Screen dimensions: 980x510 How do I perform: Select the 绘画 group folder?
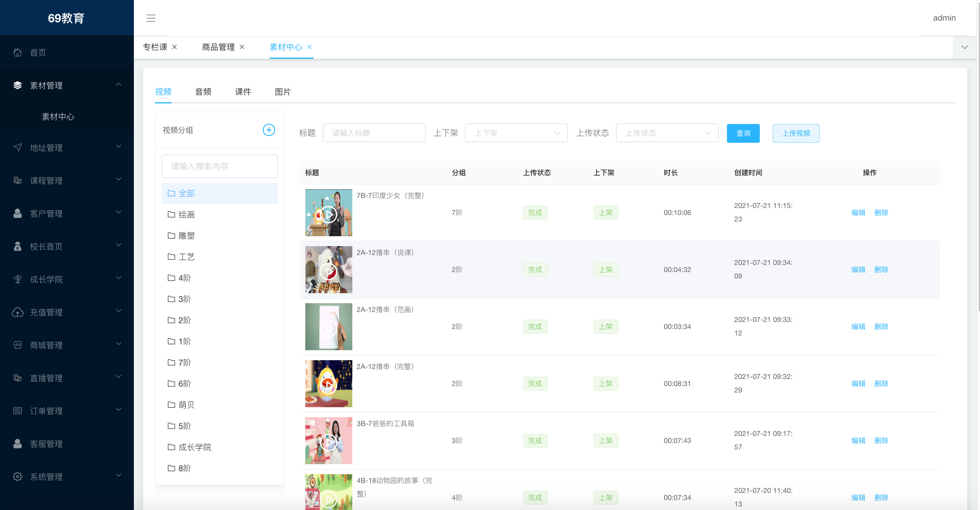220,215
